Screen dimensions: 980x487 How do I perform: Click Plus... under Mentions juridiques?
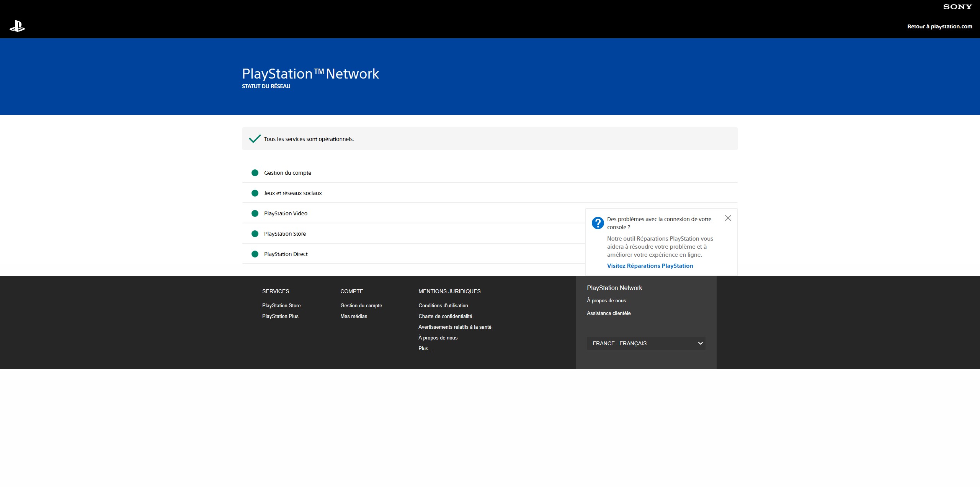[x=425, y=348]
